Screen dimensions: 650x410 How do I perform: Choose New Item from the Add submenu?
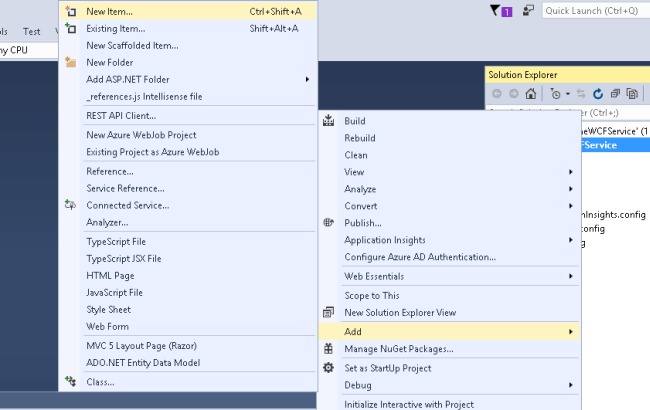(188, 12)
